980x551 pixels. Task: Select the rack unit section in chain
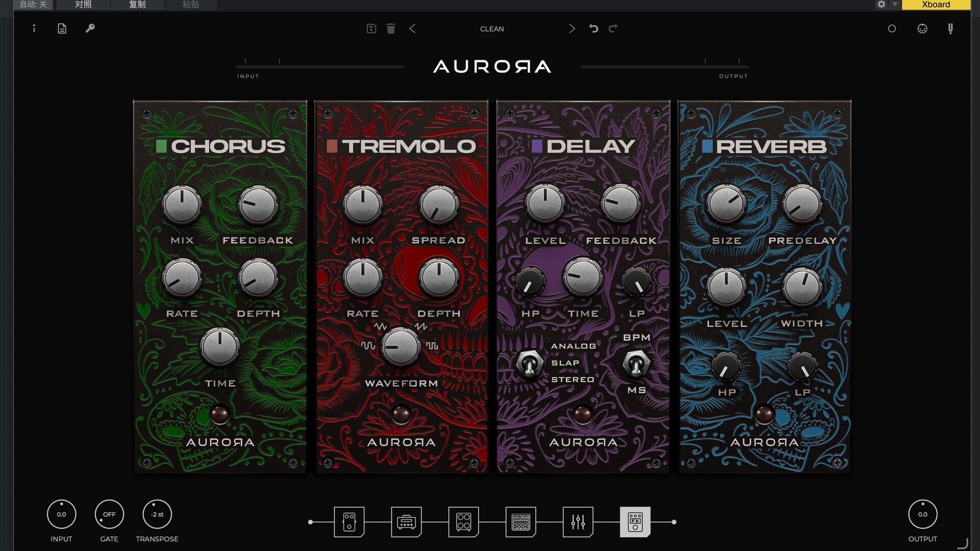(521, 522)
